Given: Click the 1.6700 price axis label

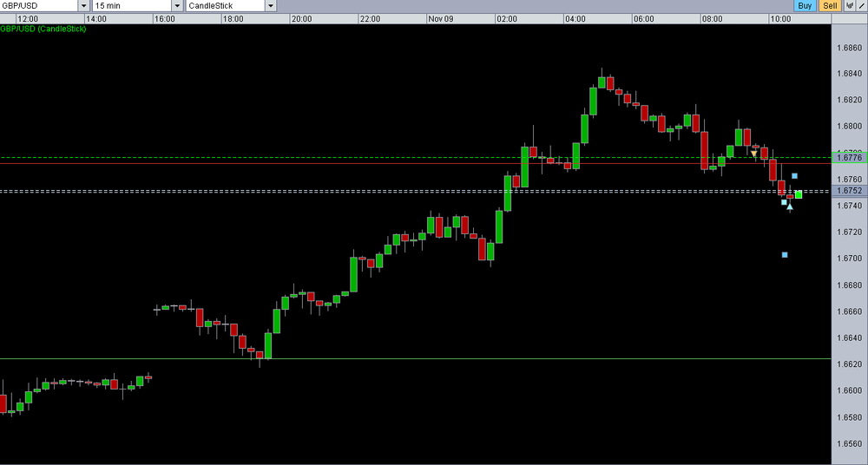Looking at the screenshot, I should 849,259.
